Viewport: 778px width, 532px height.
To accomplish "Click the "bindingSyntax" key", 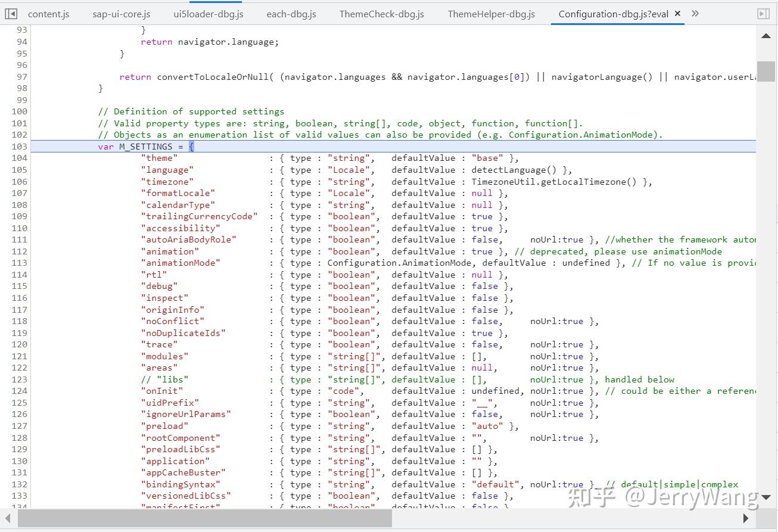I will point(181,484).
